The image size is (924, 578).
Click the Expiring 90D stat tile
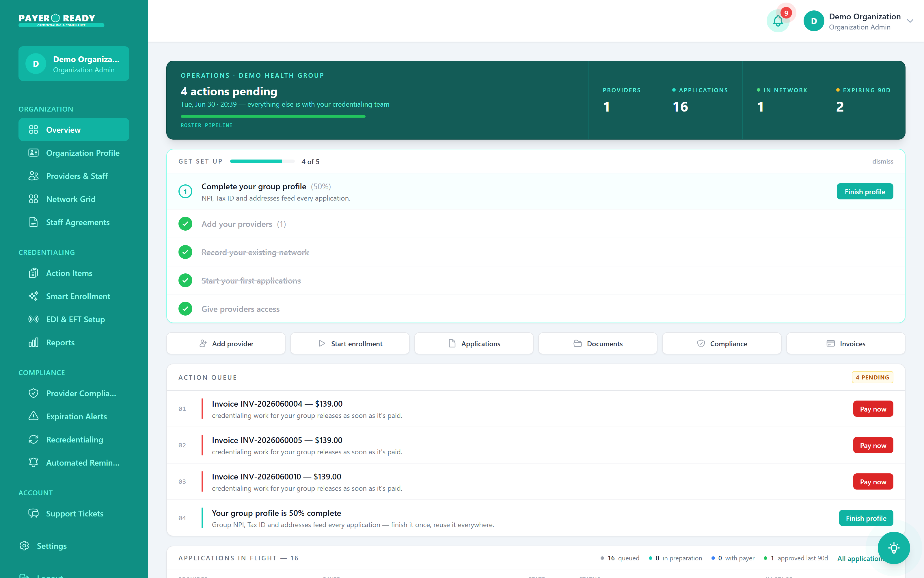[863, 100]
